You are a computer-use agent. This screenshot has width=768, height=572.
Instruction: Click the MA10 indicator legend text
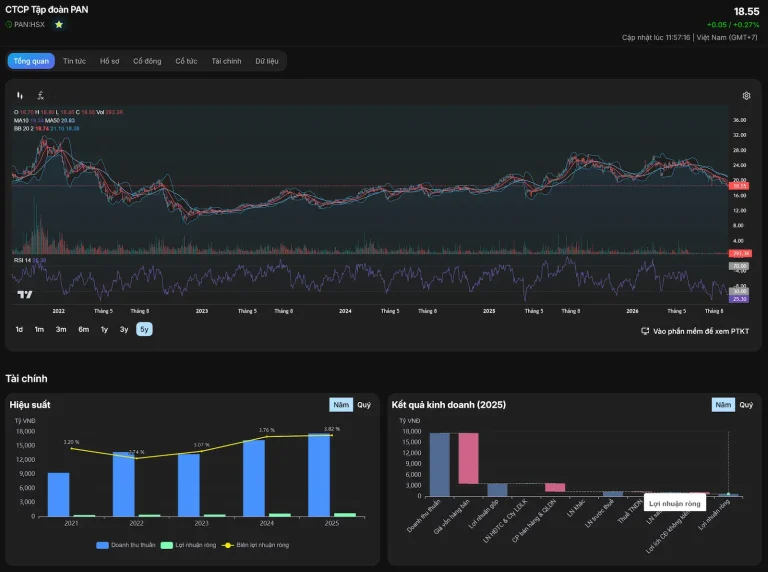[29, 120]
